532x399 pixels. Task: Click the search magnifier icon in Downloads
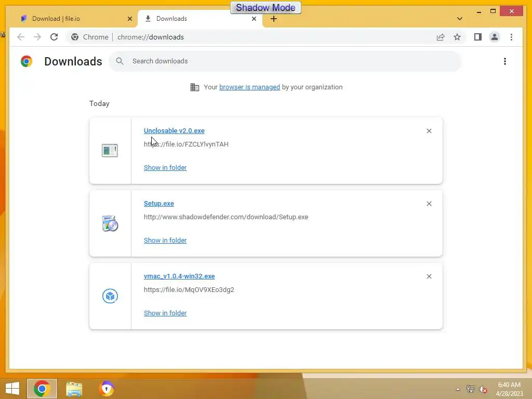click(x=119, y=61)
